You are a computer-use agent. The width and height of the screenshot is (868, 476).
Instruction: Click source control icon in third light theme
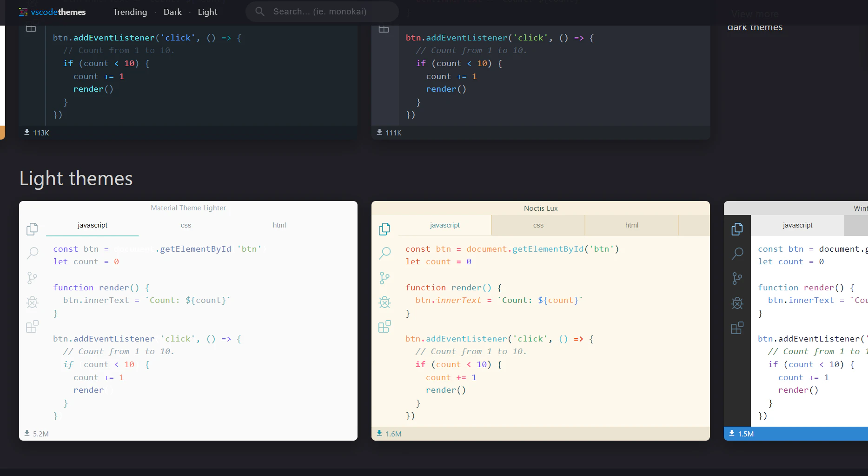point(737,278)
